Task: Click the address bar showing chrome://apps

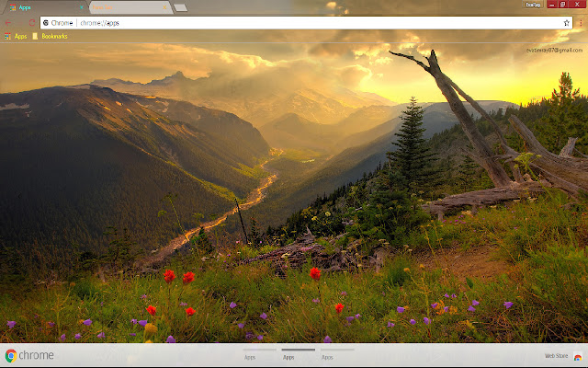Action: 306,23
